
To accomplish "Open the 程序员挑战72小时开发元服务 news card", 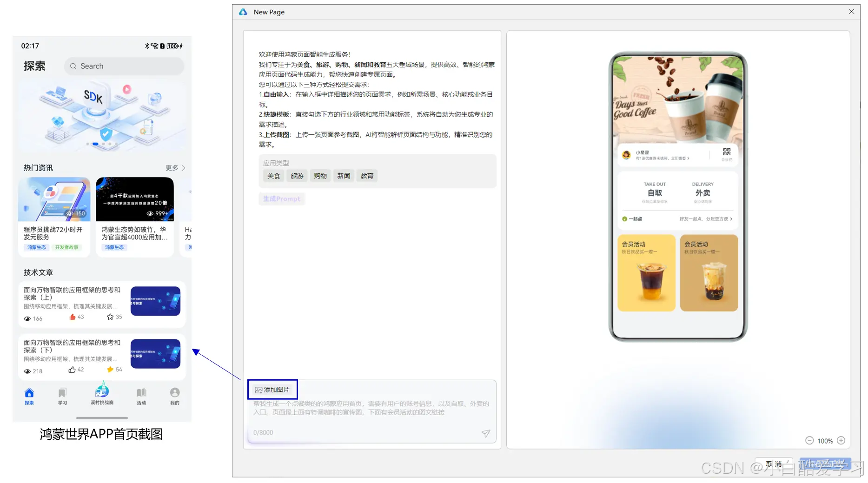I will click(54, 216).
